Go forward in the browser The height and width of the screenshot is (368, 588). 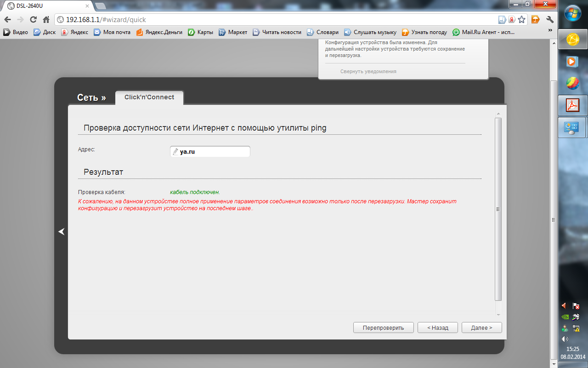[20, 20]
